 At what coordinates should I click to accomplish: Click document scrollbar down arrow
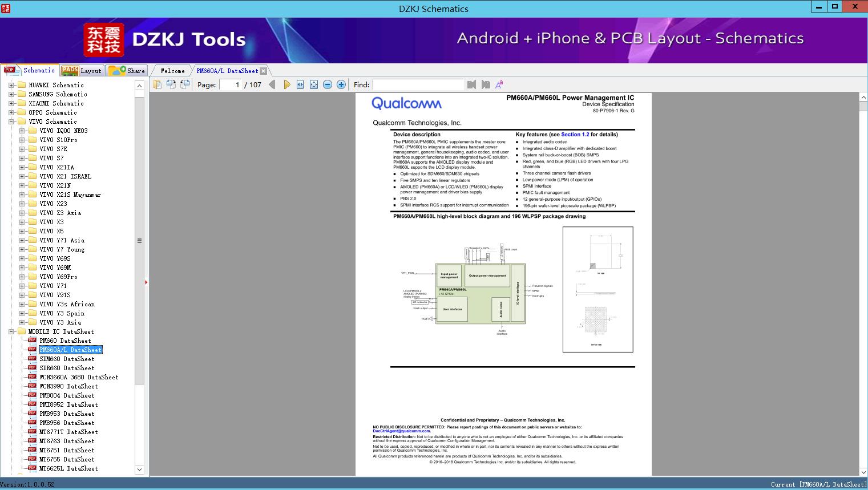click(x=863, y=472)
